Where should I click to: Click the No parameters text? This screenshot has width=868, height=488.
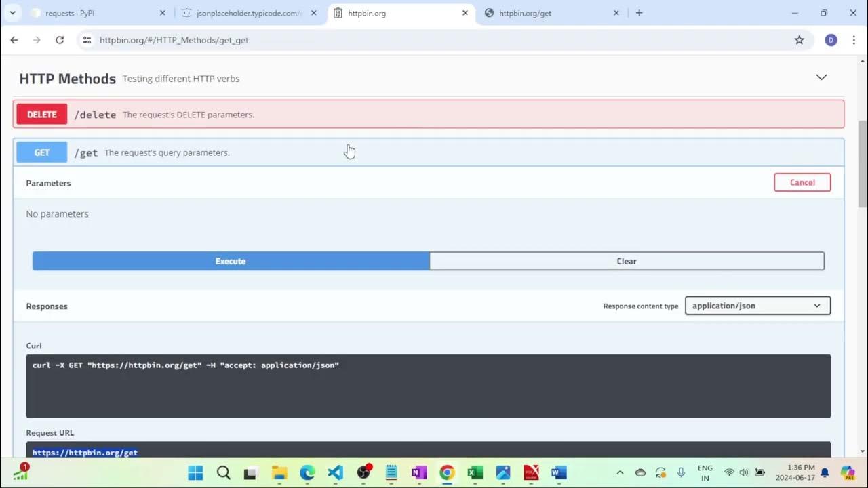click(57, 213)
